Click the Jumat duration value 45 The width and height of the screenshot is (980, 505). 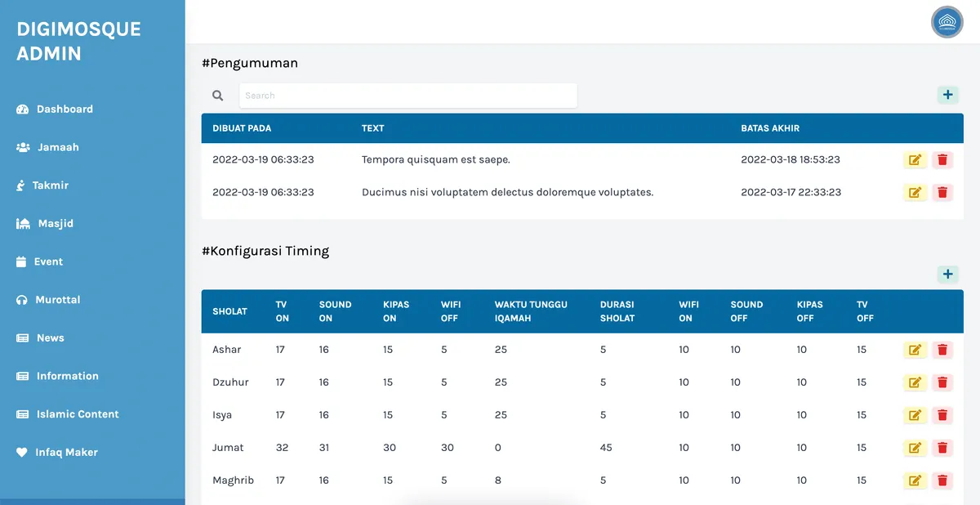(x=606, y=448)
